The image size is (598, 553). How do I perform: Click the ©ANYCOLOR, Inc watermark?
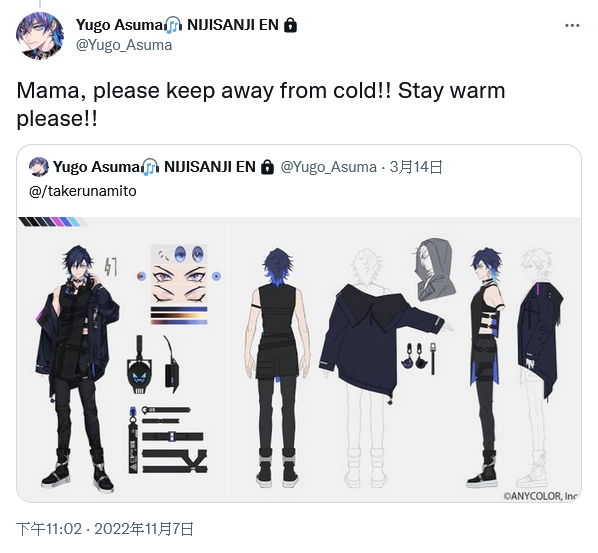click(540, 496)
